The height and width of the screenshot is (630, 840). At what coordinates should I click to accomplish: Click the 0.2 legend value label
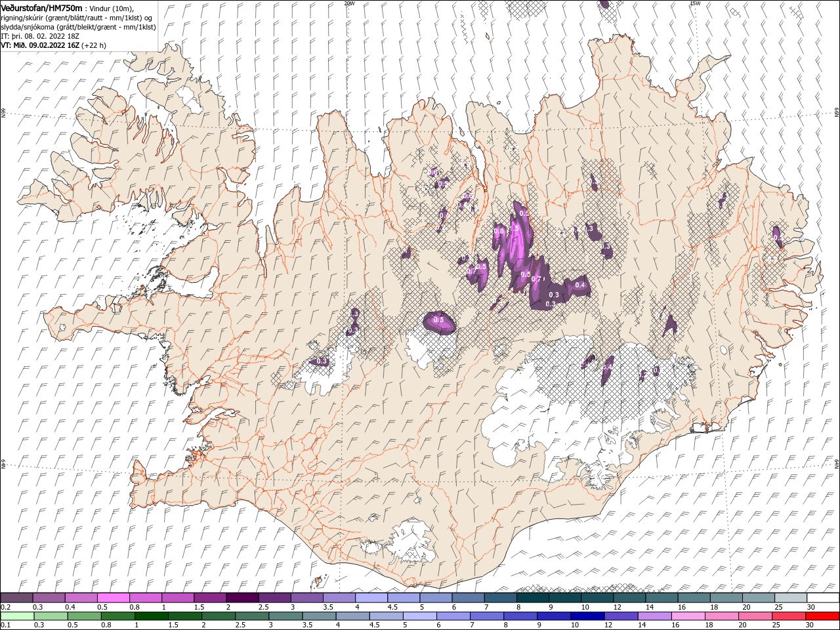click(5, 607)
